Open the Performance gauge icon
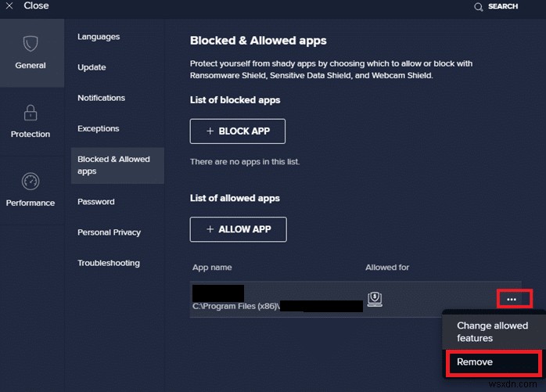 click(31, 181)
